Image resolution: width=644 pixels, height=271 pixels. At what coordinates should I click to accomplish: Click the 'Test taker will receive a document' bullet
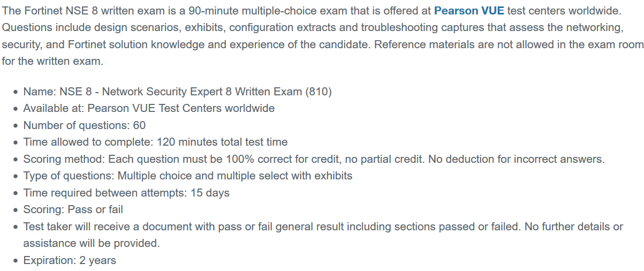[x=323, y=235]
